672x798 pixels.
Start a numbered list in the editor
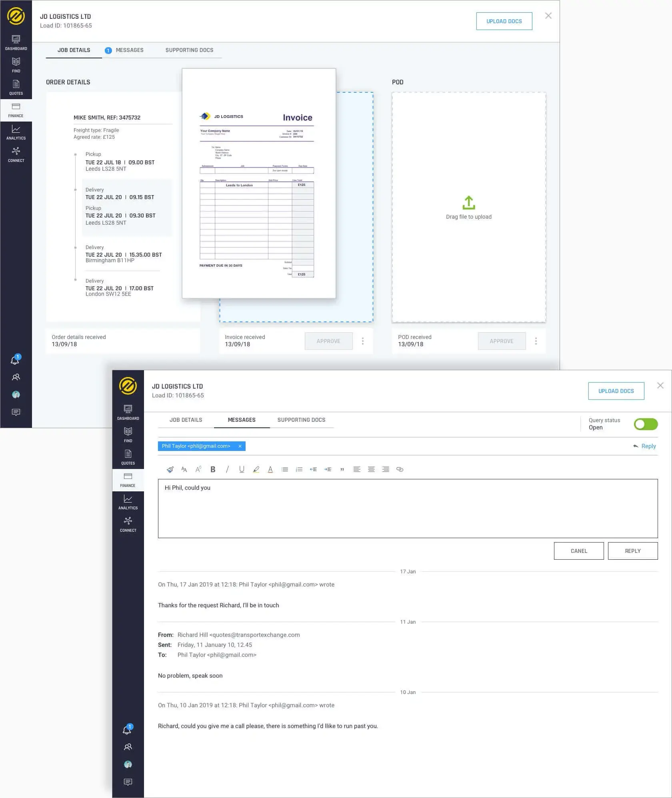coord(299,469)
